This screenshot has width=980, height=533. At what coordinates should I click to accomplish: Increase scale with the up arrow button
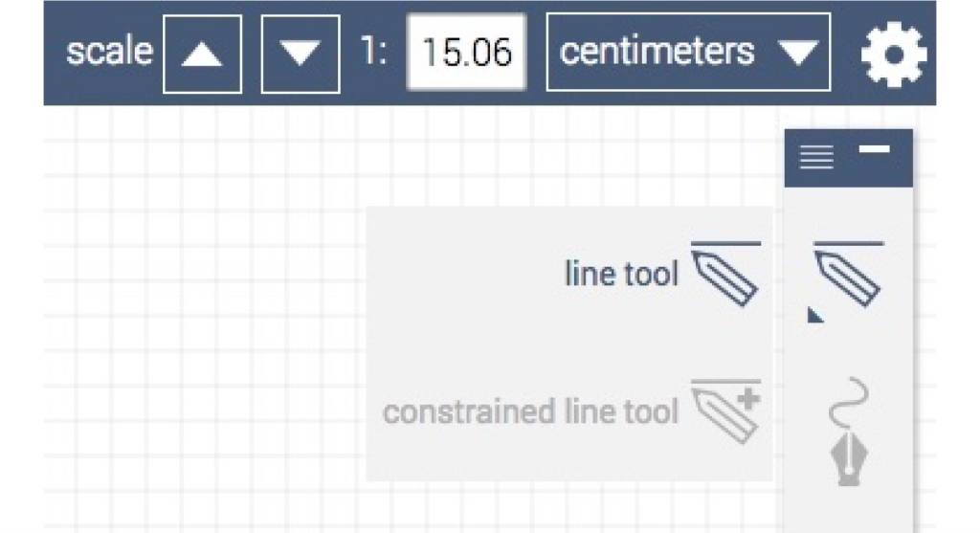pos(202,55)
